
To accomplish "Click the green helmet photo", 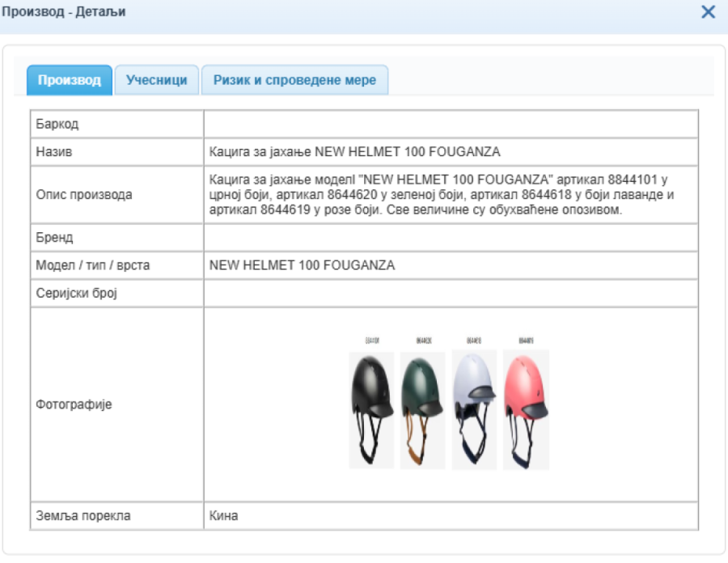I will click(x=422, y=410).
